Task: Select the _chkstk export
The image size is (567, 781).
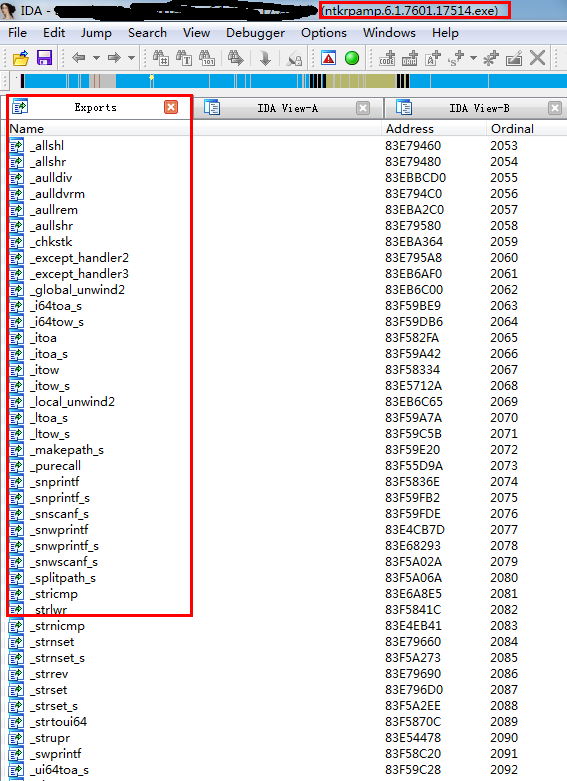Action: pyautogui.click(x=53, y=242)
